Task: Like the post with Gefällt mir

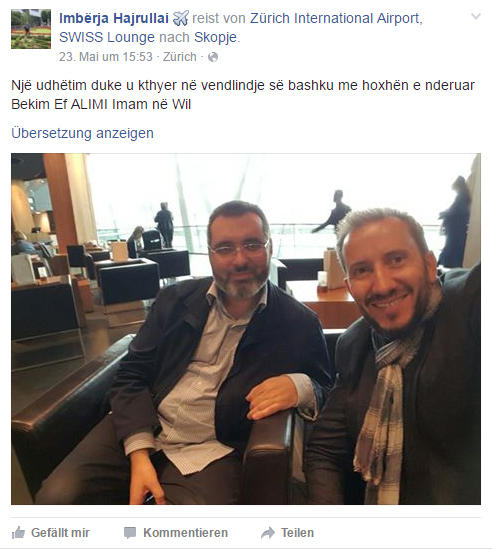Action: (60, 533)
